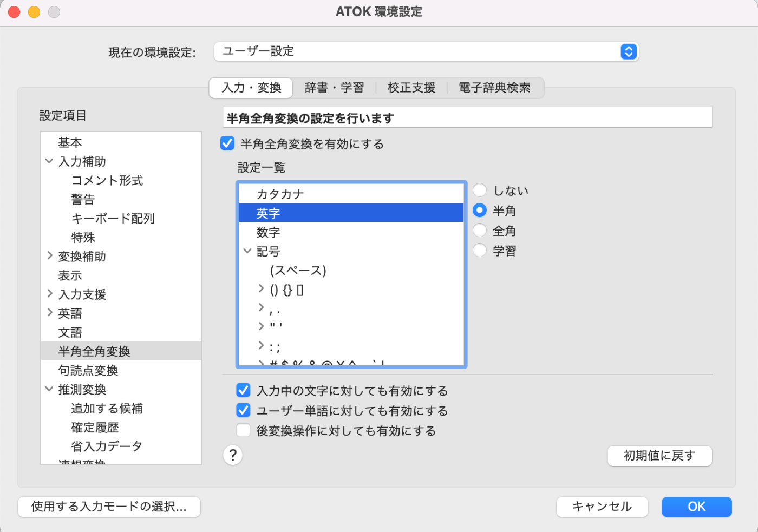Screen dimensions: 758x532
Task: Switch to the 校正支援 tab
Action: point(411,88)
